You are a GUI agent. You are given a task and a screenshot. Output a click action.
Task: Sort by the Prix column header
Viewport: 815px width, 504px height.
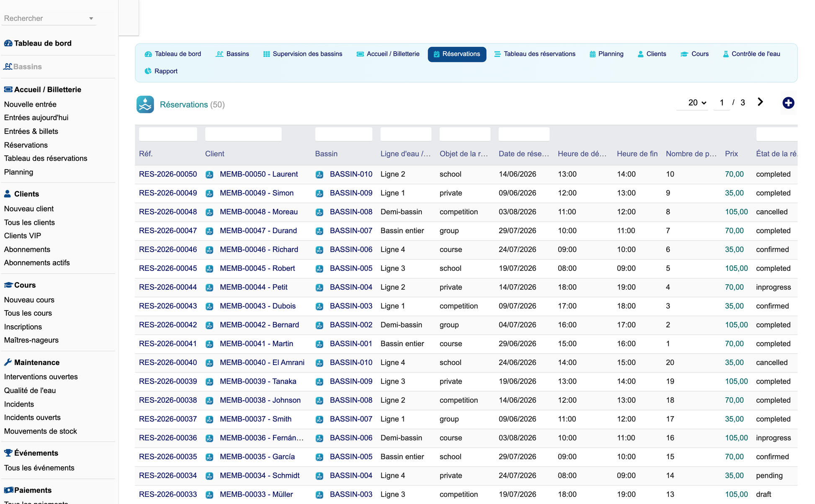click(x=731, y=154)
